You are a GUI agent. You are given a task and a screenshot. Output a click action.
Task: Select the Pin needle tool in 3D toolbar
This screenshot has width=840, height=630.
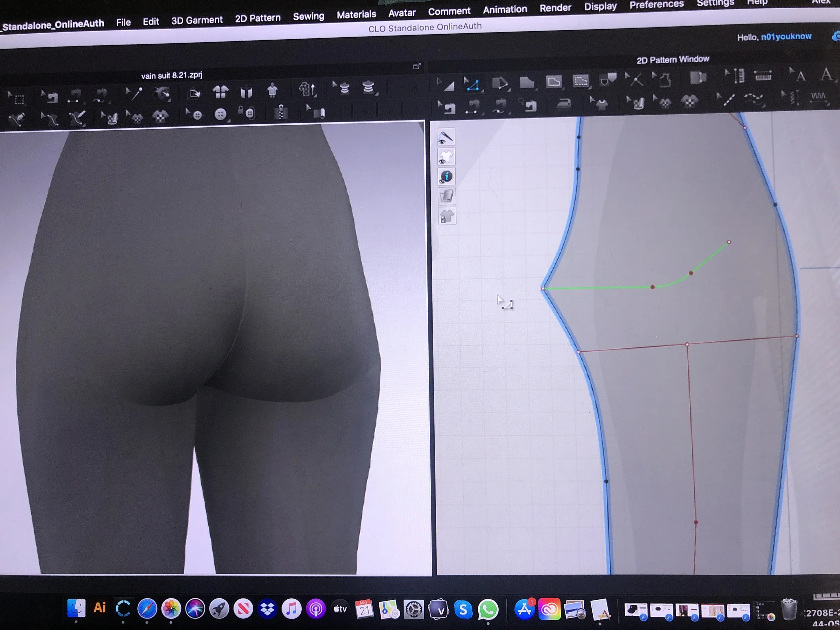pos(134,94)
